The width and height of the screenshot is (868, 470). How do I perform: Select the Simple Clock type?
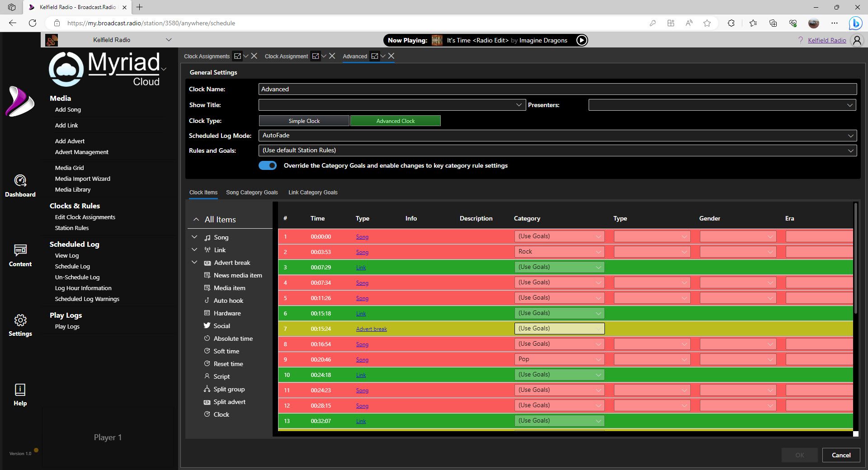[x=304, y=121]
